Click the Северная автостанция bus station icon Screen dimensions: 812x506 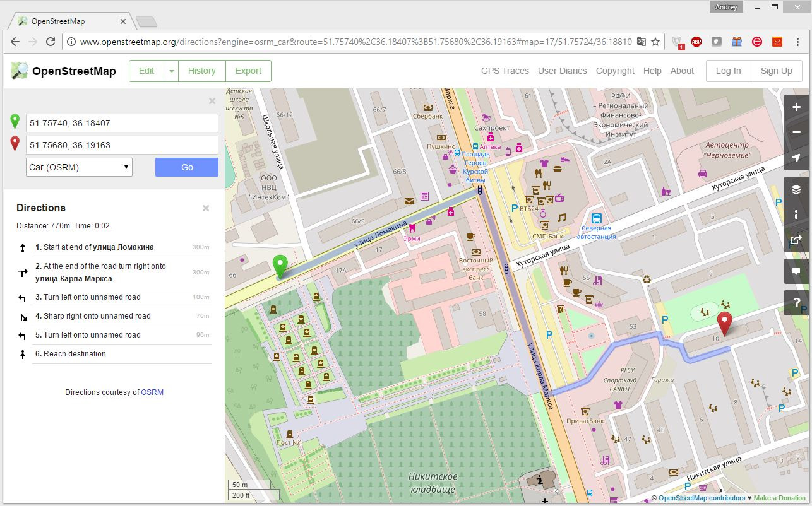click(x=595, y=218)
